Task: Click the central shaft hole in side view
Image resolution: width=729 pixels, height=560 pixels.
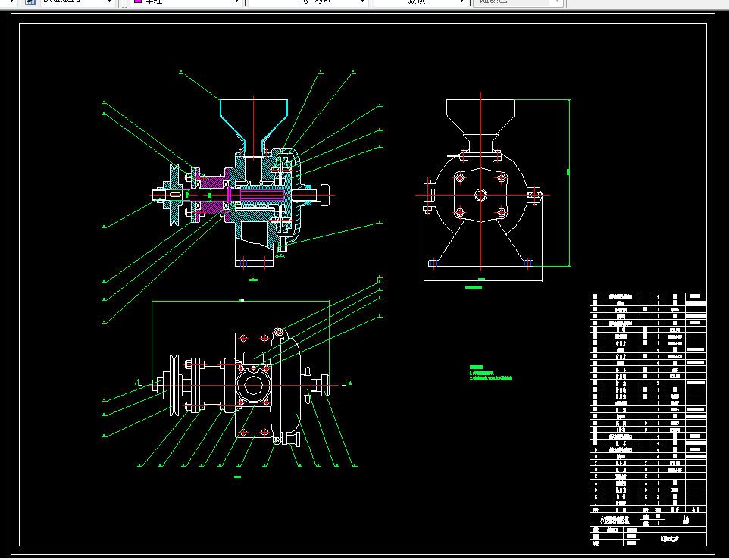Action: pos(480,195)
